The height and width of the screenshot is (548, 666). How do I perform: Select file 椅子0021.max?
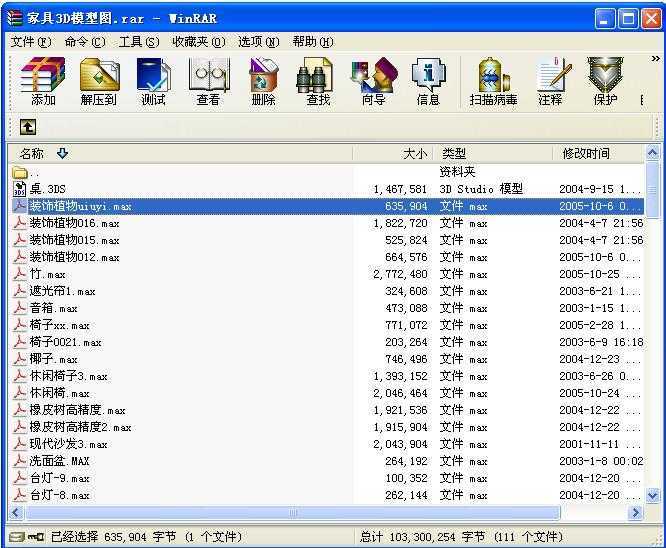pos(65,342)
